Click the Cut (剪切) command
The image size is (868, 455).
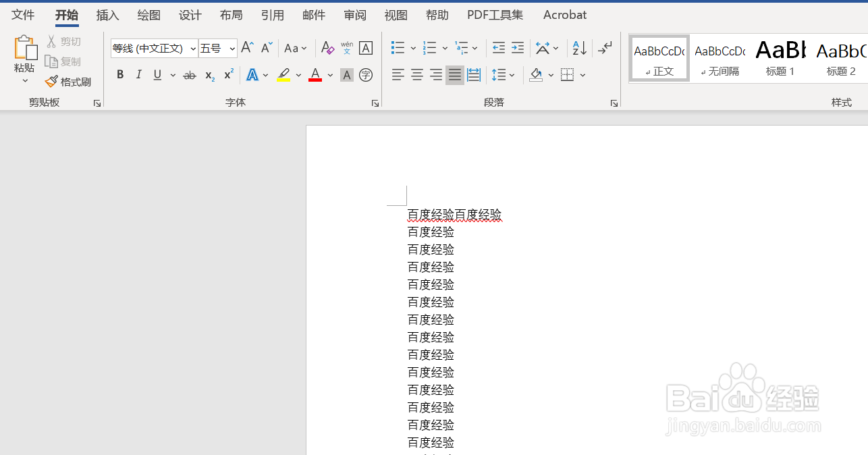[63, 41]
